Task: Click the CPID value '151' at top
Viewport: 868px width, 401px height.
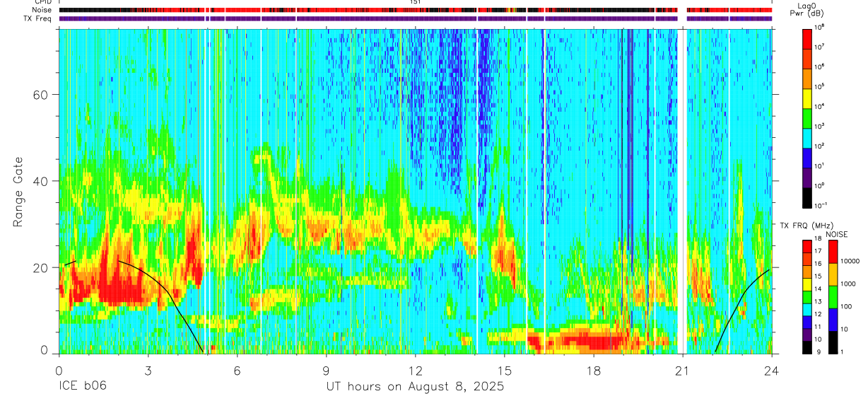Action: pos(414,3)
